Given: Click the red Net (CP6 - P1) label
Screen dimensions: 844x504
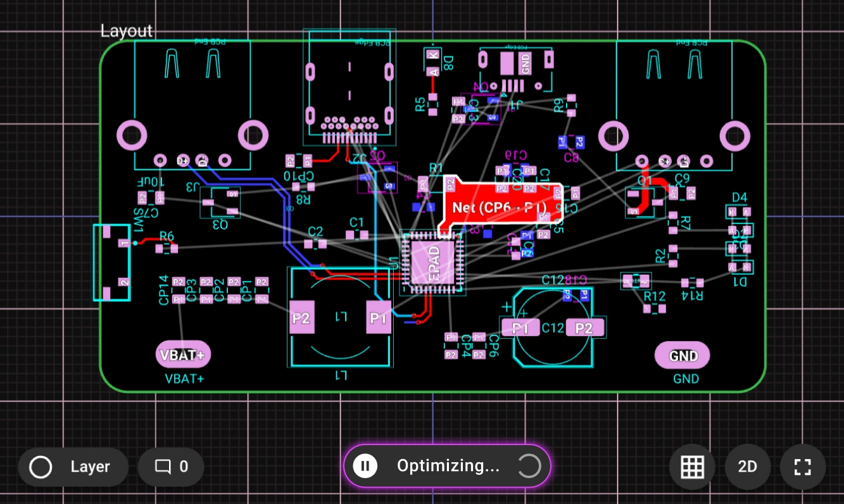Looking at the screenshot, I should [499, 207].
